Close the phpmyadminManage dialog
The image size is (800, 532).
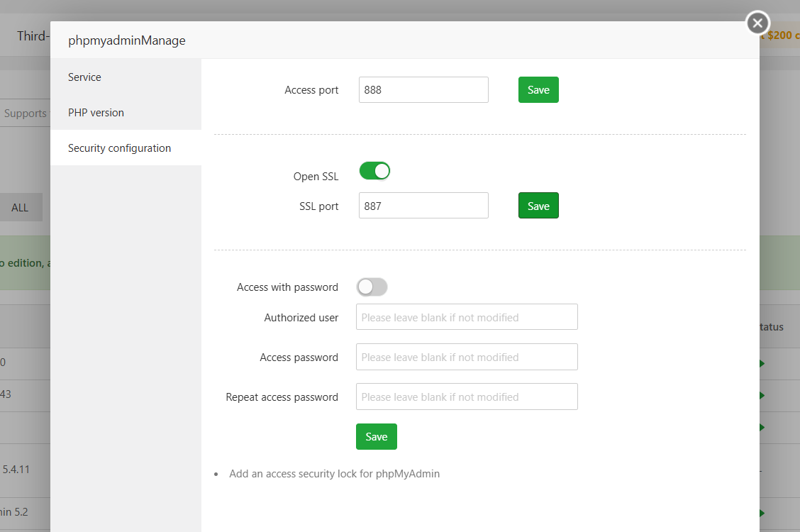click(x=757, y=23)
